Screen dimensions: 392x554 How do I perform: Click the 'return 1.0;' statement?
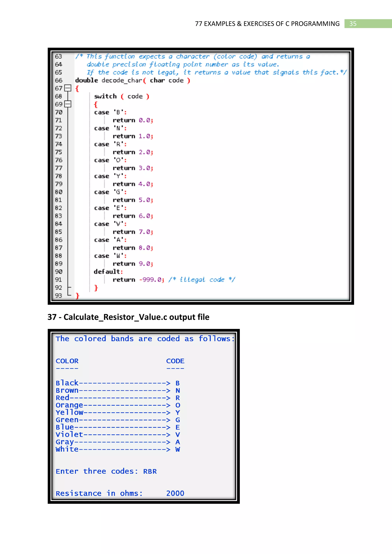coord(133,136)
